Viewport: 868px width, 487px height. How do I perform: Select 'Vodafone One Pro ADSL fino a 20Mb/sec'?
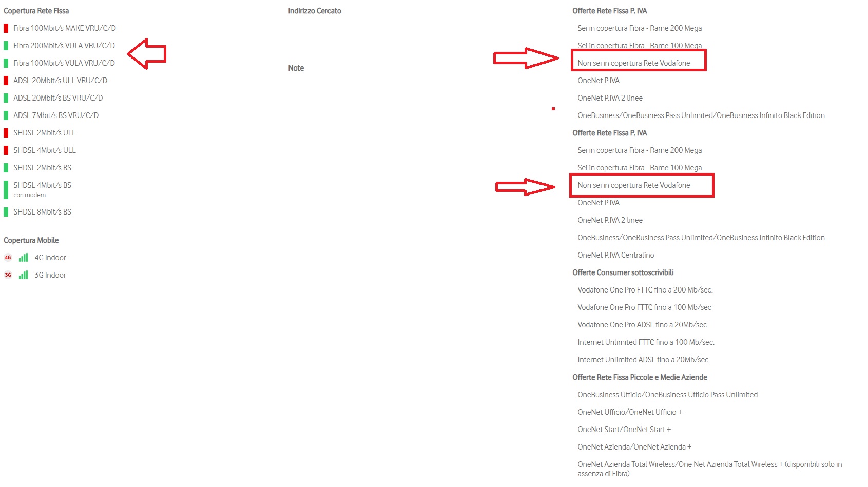(642, 325)
